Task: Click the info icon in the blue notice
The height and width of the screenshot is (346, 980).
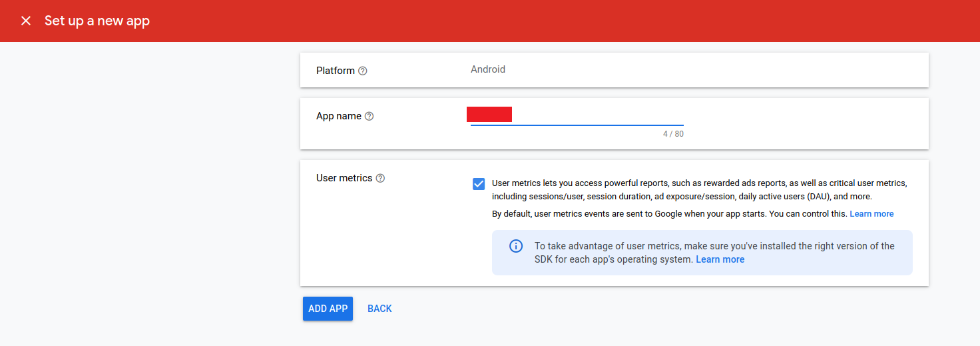Action: click(x=516, y=246)
